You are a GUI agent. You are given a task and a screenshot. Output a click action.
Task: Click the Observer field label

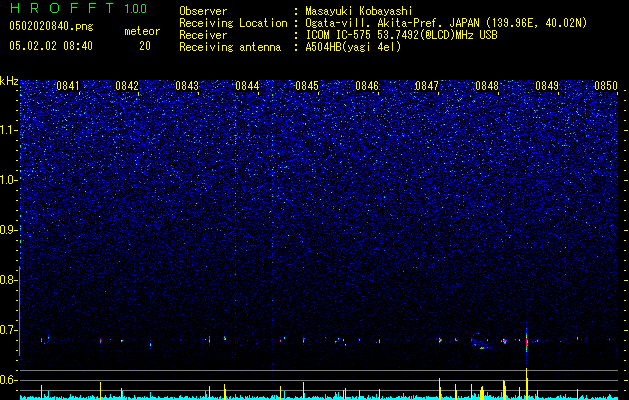pyautogui.click(x=203, y=11)
